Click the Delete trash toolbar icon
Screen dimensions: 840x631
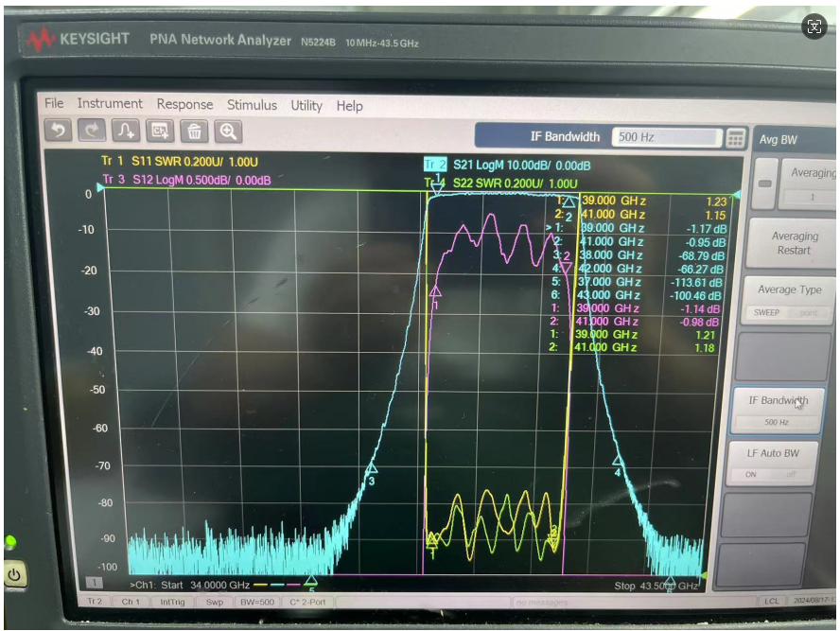coord(195,131)
